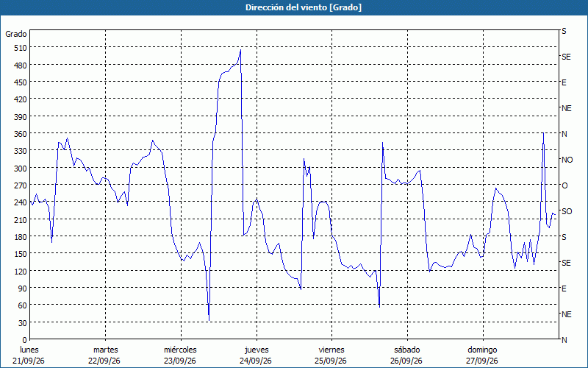Click the 300 degree axis label
Viewport: 588px width, 368px height.
click(21, 169)
